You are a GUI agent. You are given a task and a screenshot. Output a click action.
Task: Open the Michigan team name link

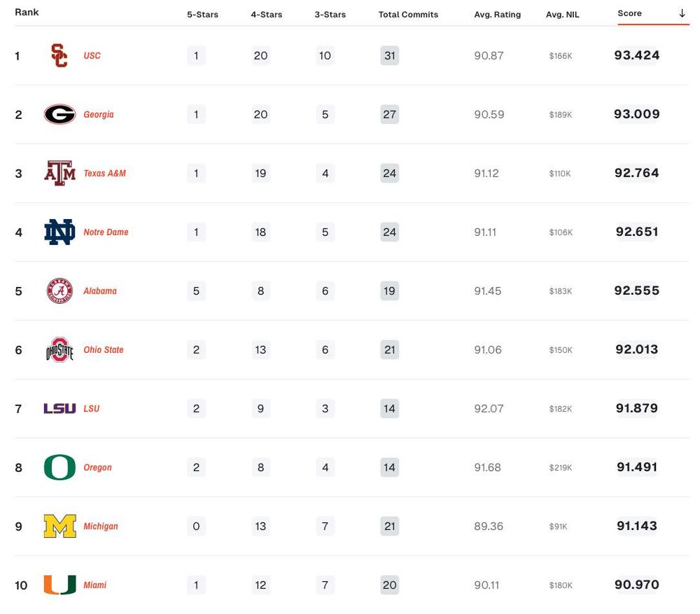click(x=100, y=526)
